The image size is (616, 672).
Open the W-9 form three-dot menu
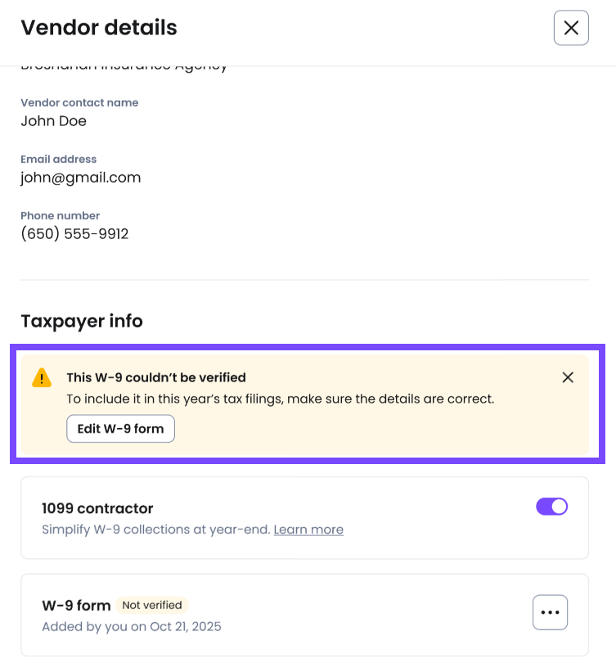click(550, 612)
